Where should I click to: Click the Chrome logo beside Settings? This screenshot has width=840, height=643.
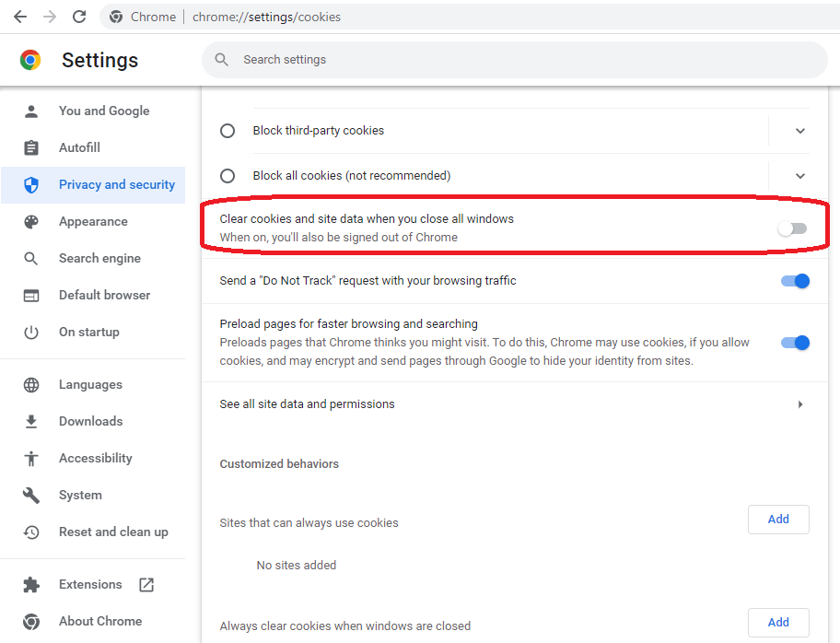[x=30, y=60]
